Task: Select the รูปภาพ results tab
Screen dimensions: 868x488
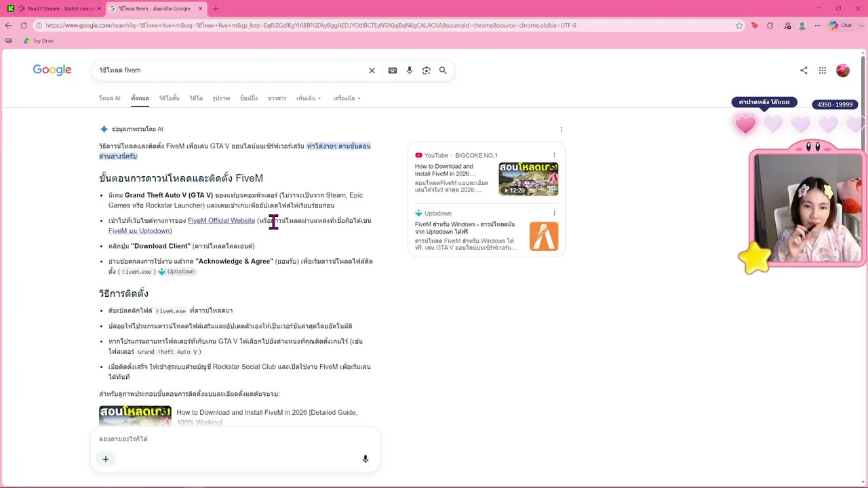Action: click(221, 98)
